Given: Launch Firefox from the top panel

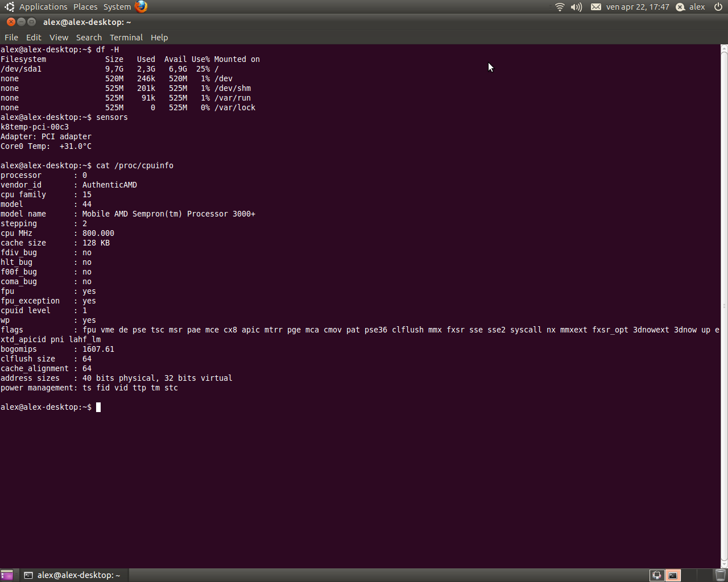Looking at the screenshot, I should tap(141, 7).
